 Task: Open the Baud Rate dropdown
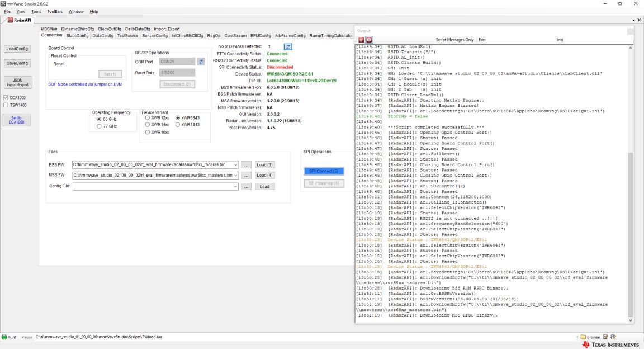(x=191, y=73)
